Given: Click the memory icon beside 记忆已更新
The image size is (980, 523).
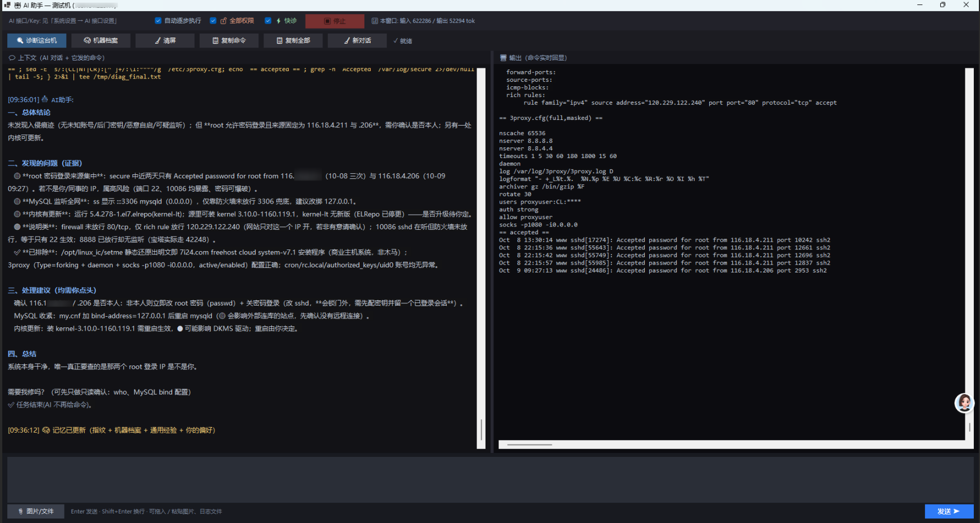Looking at the screenshot, I should (x=46, y=430).
